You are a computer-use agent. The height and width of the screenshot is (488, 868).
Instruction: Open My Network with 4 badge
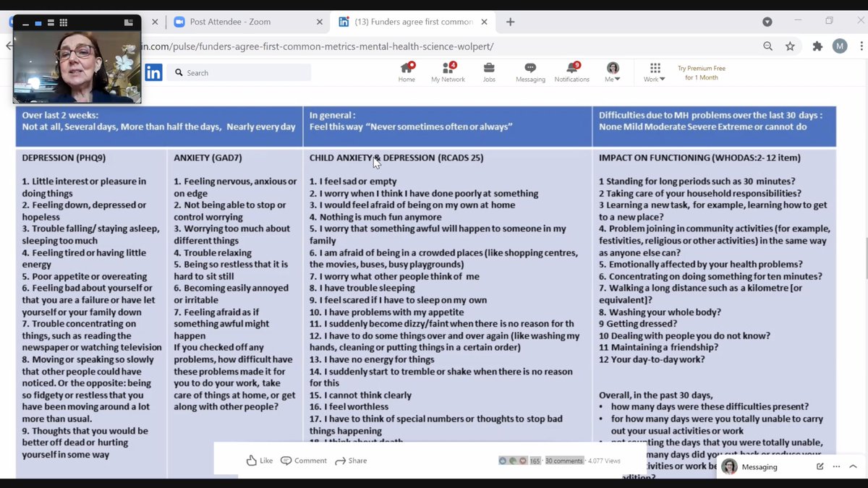(x=448, y=72)
